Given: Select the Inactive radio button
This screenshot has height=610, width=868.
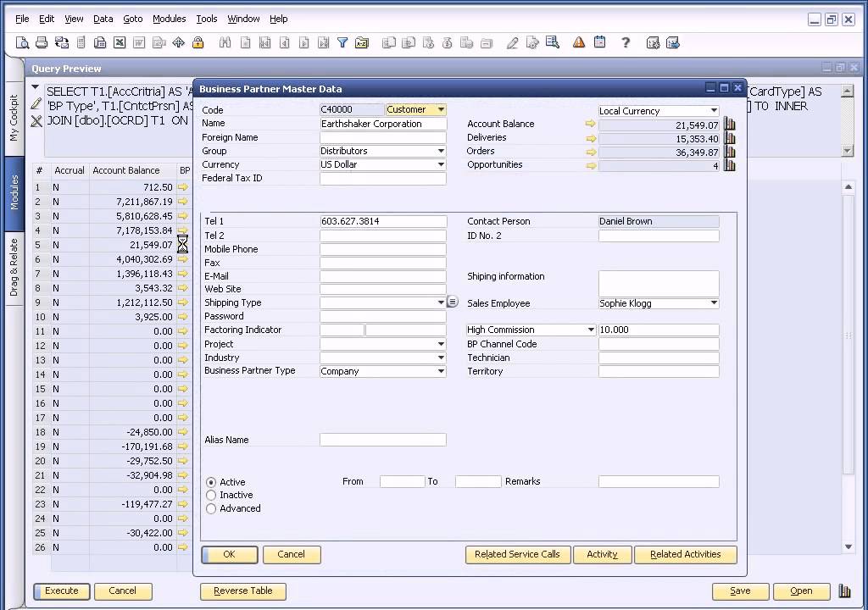Looking at the screenshot, I should [x=211, y=496].
